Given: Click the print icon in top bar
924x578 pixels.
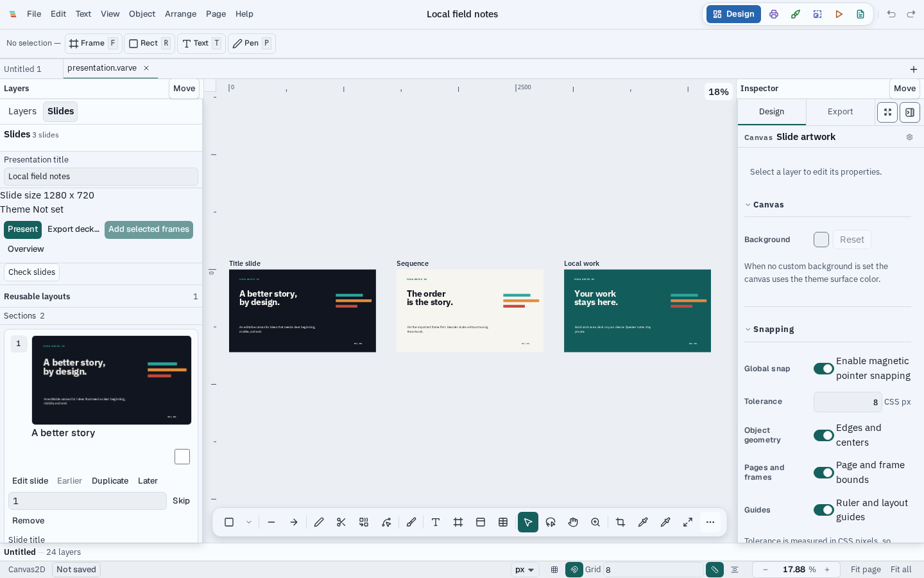Looking at the screenshot, I should [x=774, y=14].
